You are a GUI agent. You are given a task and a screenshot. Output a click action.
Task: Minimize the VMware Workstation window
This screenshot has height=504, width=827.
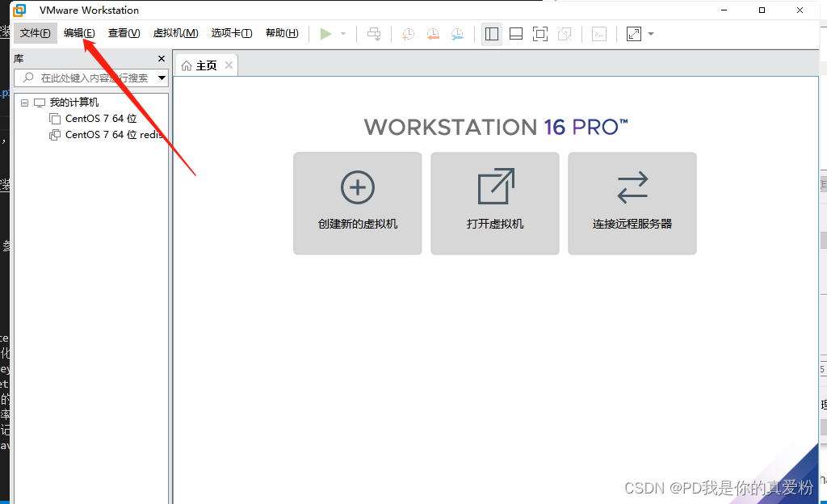point(724,10)
